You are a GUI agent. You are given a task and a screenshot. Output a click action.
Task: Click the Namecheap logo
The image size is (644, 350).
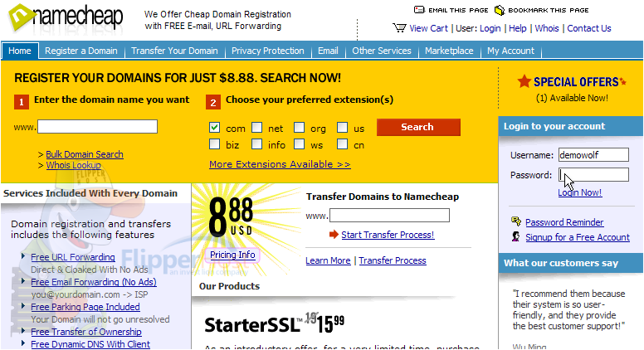coord(66,17)
